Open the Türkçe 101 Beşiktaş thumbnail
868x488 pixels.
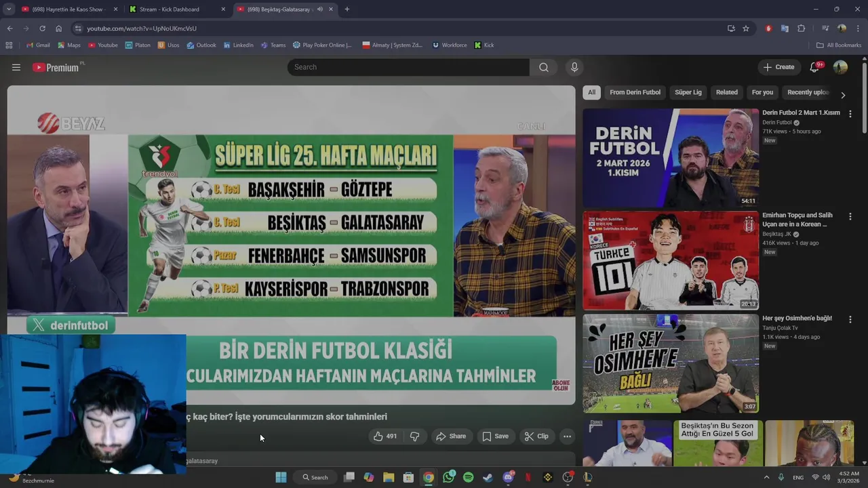click(671, 260)
